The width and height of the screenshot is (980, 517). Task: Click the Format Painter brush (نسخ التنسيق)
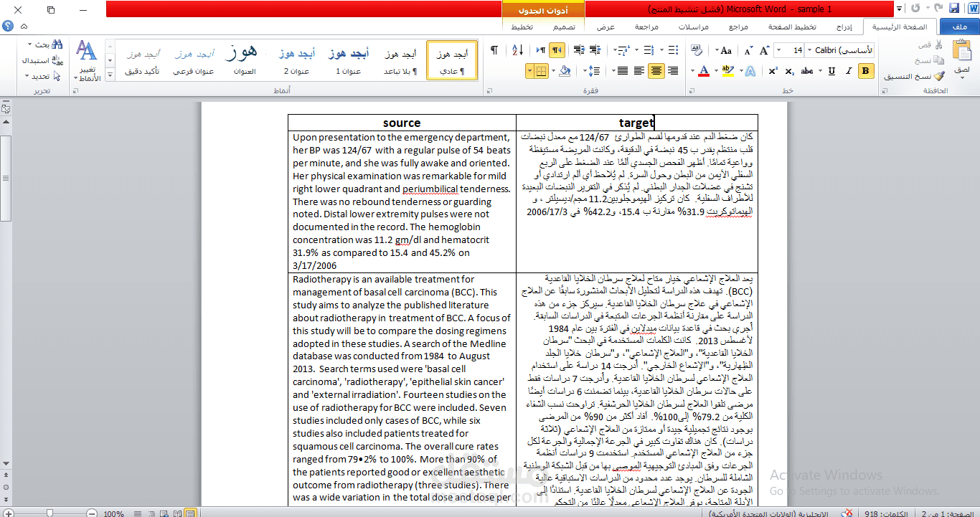pos(915,76)
